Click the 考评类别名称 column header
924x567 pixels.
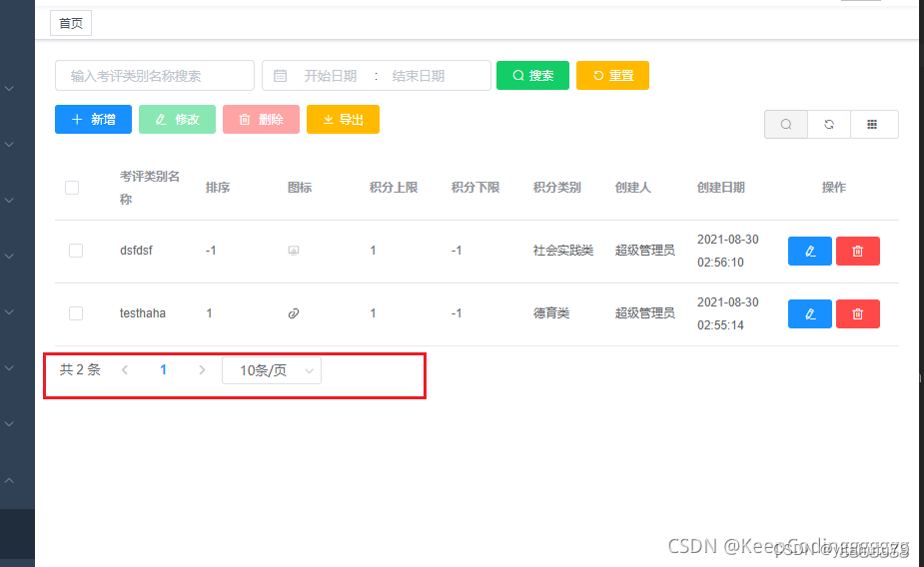point(150,188)
